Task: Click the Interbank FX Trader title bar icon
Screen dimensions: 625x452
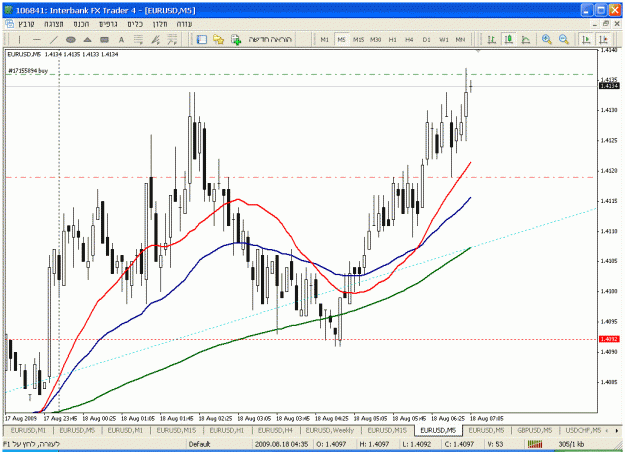Action: 8,10
